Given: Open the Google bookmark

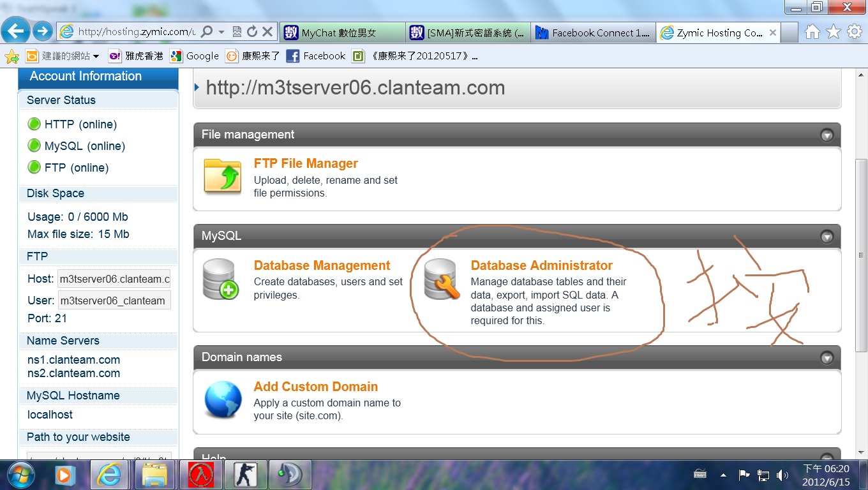Looking at the screenshot, I should pyautogui.click(x=195, y=56).
